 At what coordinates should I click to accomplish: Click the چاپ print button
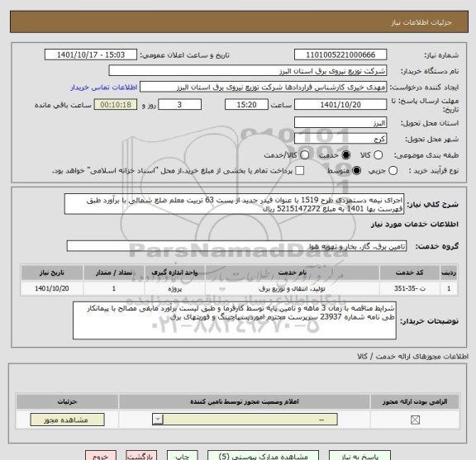[182, 455]
